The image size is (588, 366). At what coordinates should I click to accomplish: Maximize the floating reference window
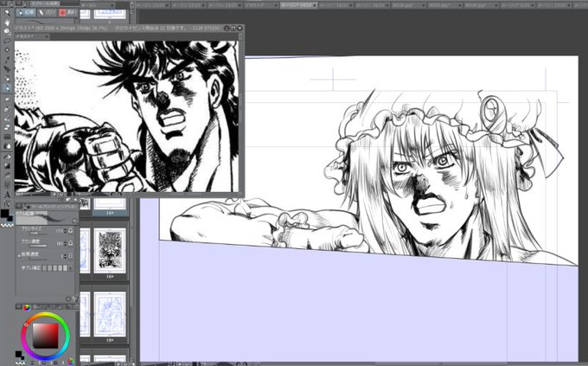233,29
